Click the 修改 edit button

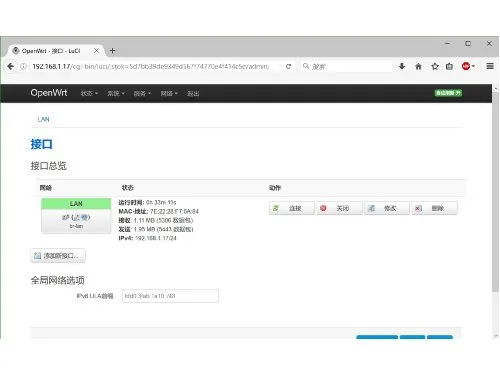click(387, 208)
